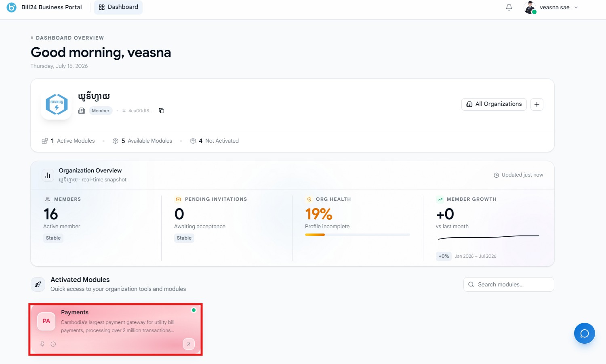
Task: View 5 Available Modules
Action: tap(142, 141)
